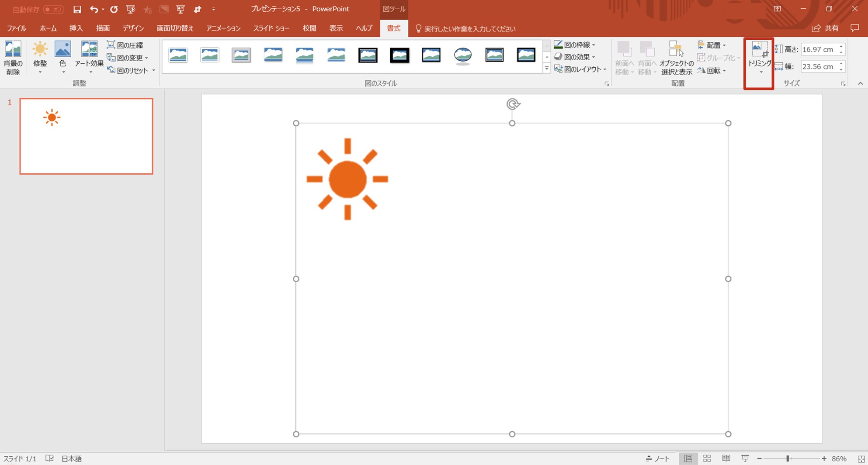Screen dimensions: 868x465
Task: Switch to Slide Sorter view icon
Action: coord(707,458)
